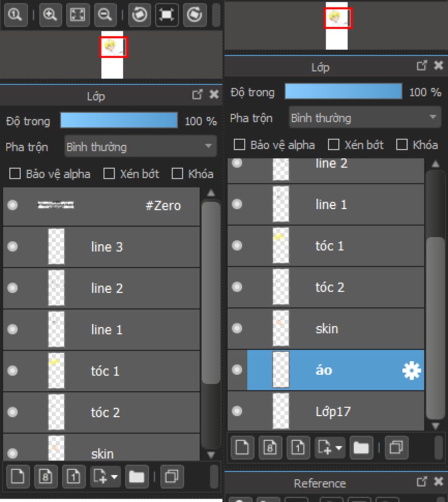Click down arrow of right layer scrollbar
Screen dimensions: 448x502
pos(435,426)
